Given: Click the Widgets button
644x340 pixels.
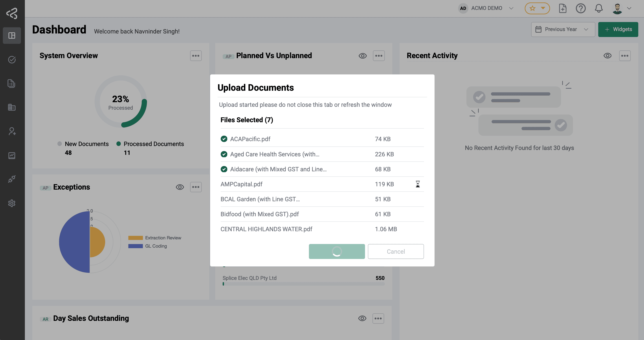Looking at the screenshot, I should click(x=618, y=29).
